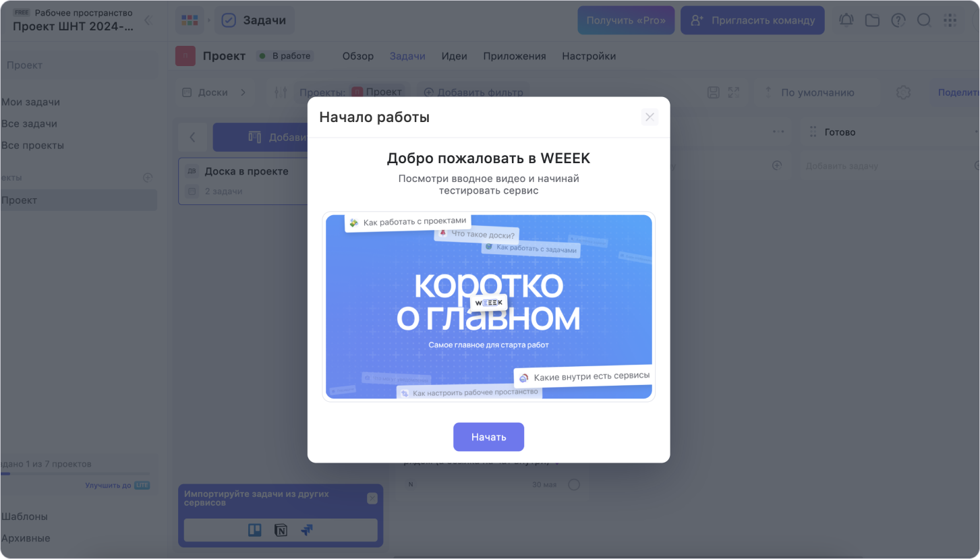Click the 'Начать' button
980x559 pixels.
coord(488,437)
